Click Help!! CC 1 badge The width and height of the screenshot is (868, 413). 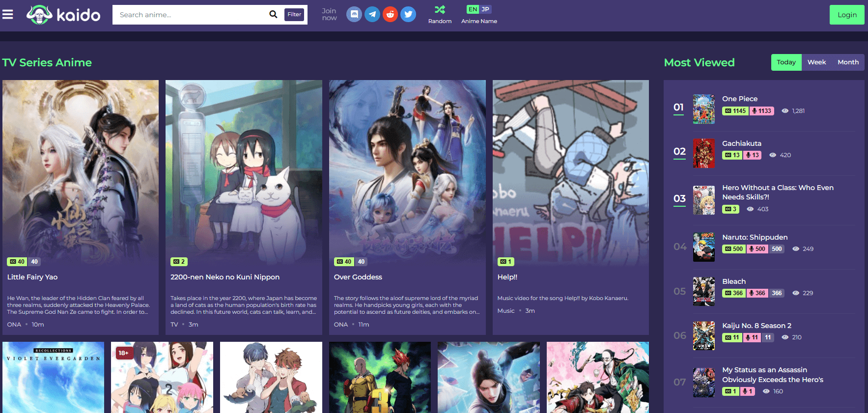(x=505, y=262)
